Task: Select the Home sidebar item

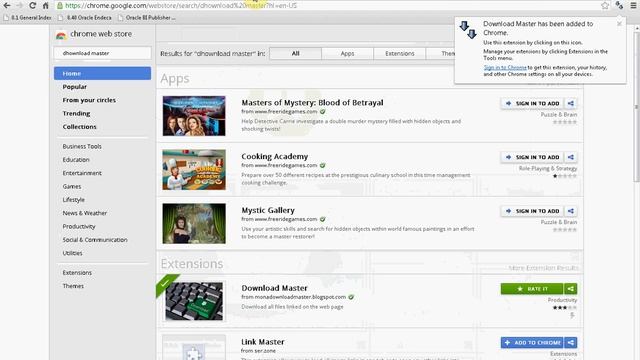Action: click(x=102, y=73)
